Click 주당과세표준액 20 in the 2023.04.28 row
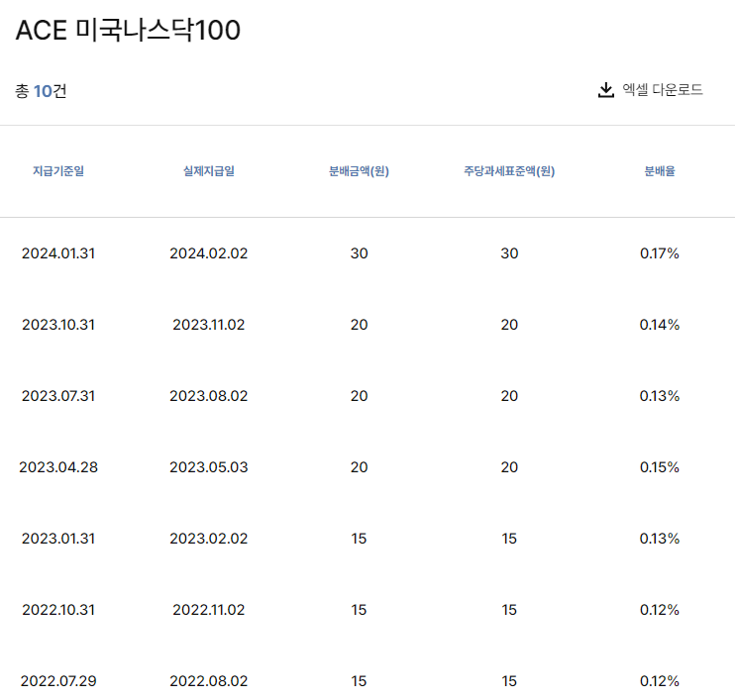Screen dimensions: 737x700 pyautogui.click(x=509, y=467)
